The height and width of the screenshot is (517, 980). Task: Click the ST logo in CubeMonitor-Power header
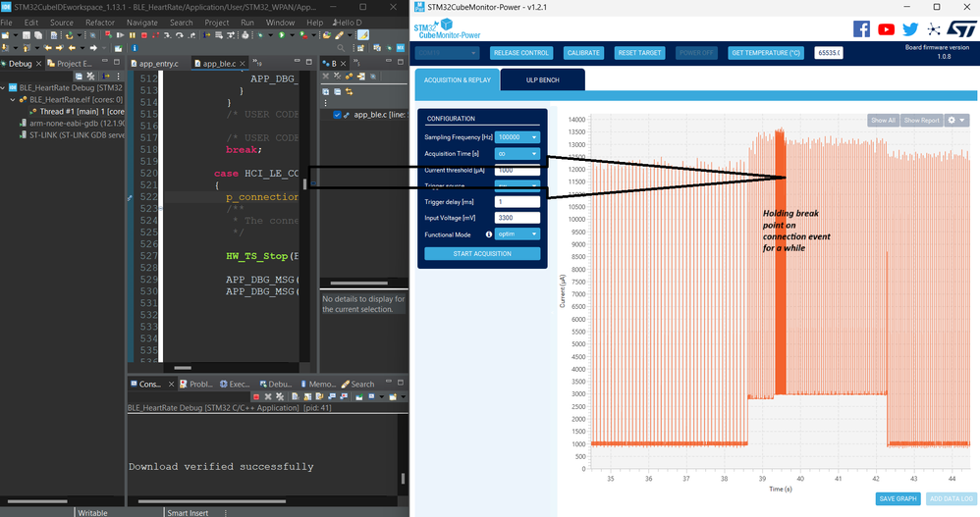point(961,28)
